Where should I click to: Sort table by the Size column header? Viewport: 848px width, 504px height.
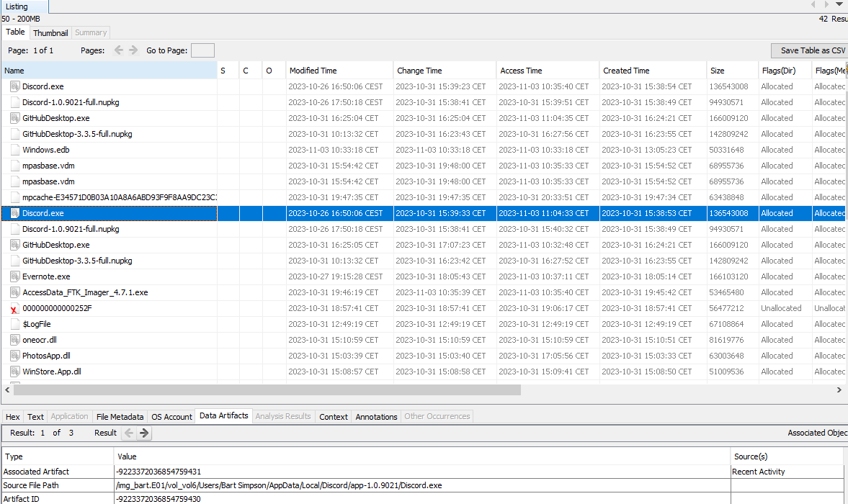[731, 71]
